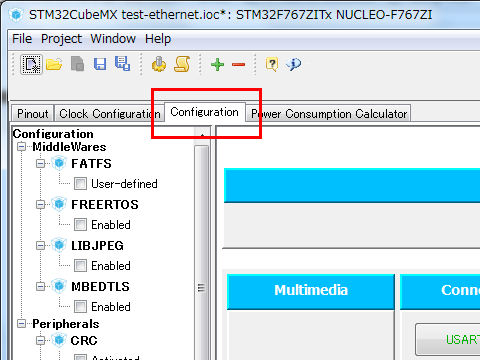Select the Configuration tab
Viewport: 480px width, 360px height.
click(x=205, y=112)
